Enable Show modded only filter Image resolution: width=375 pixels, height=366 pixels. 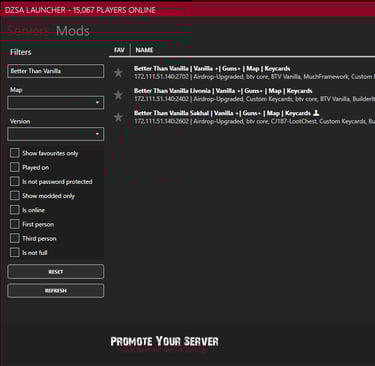click(x=14, y=196)
